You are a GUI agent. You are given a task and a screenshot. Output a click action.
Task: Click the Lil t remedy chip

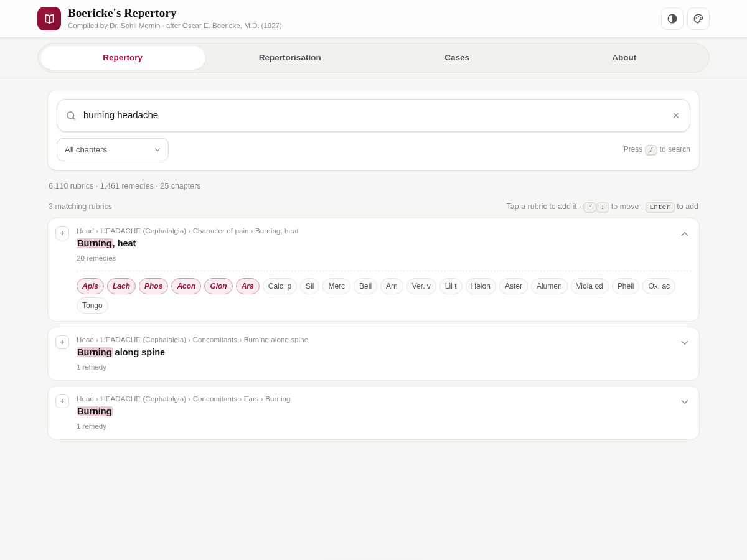pos(451,286)
